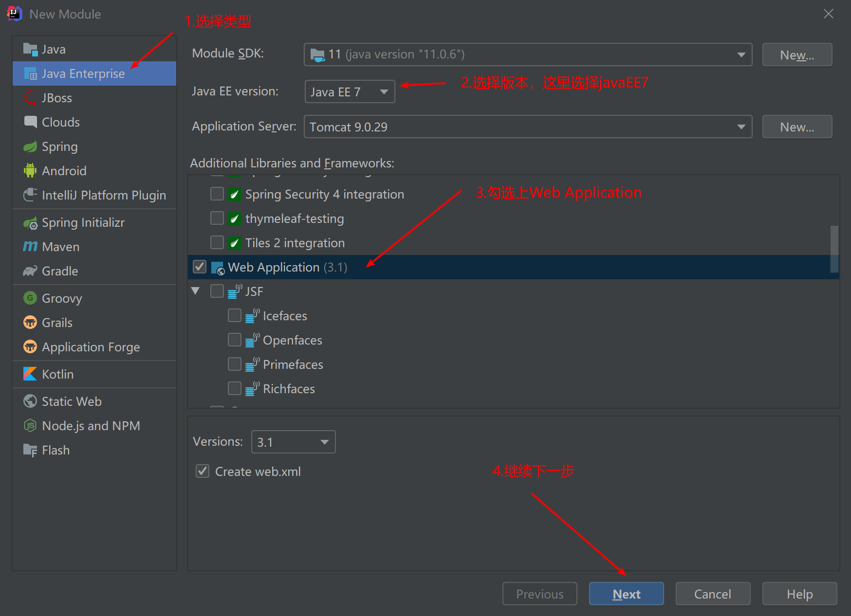Image resolution: width=851 pixels, height=616 pixels.
Task: Select Kotlin in the module list
Action: pyautogui.click(x=94, y=374)
